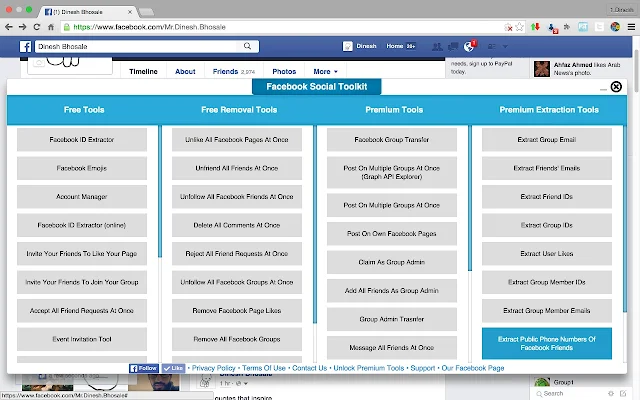Open the Photos profile tab
The image size is (640, 400).
tap(284, 71)
